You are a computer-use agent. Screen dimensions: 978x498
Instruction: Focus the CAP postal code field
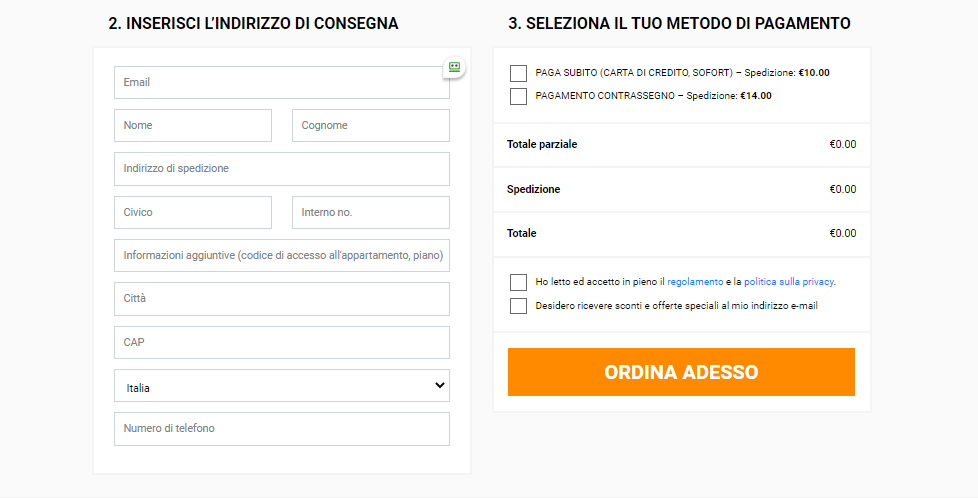pos(281,342)
